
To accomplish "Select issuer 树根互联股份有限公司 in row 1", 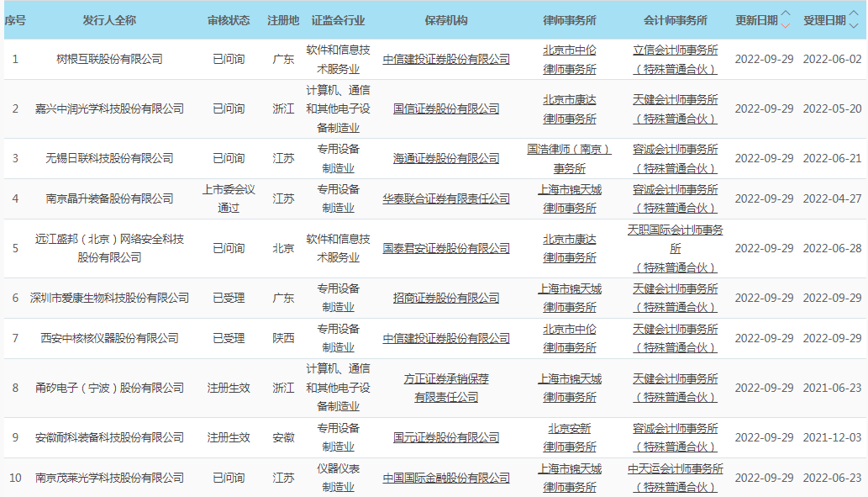I will 109,60.
